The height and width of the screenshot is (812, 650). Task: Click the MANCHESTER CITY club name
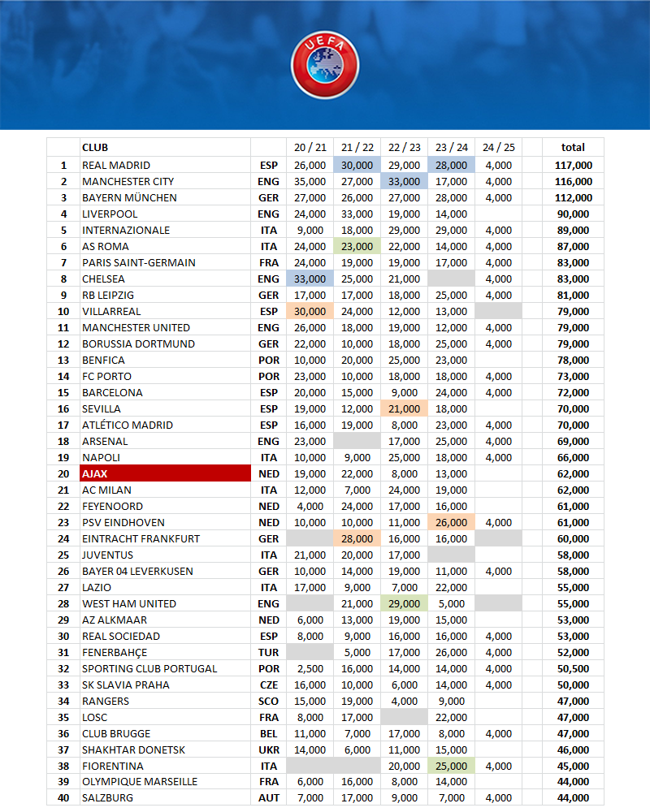point(128,181)
